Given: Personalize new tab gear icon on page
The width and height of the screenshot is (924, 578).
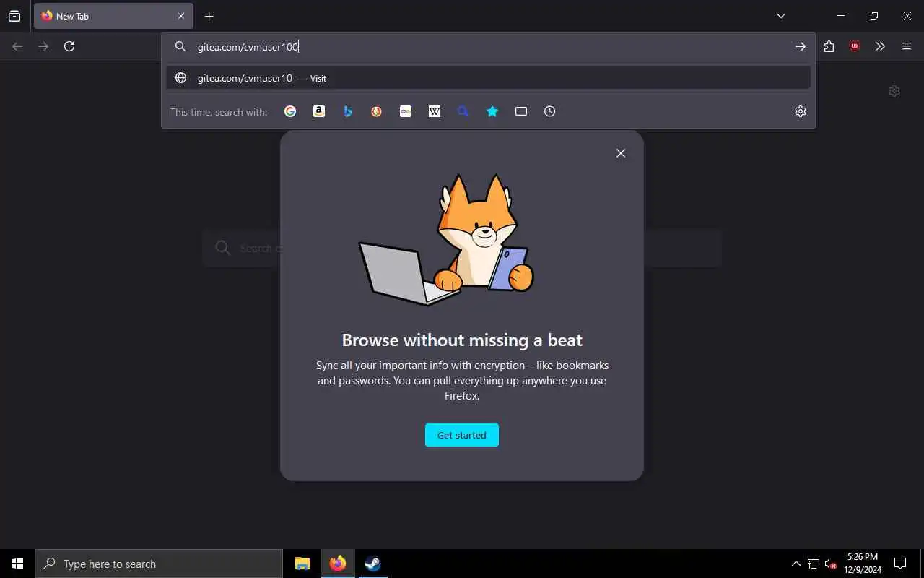Looking at the screenshot, I should pos(894,91).
